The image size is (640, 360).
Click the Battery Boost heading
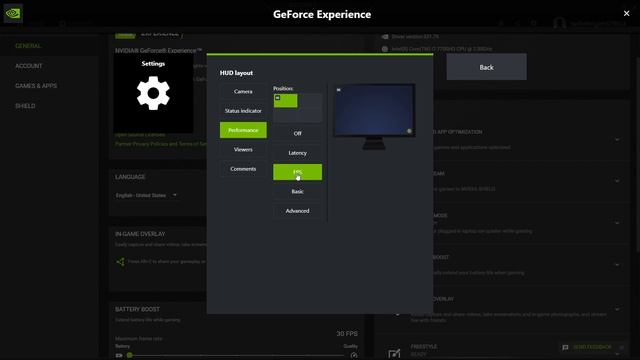pos(137,309)
